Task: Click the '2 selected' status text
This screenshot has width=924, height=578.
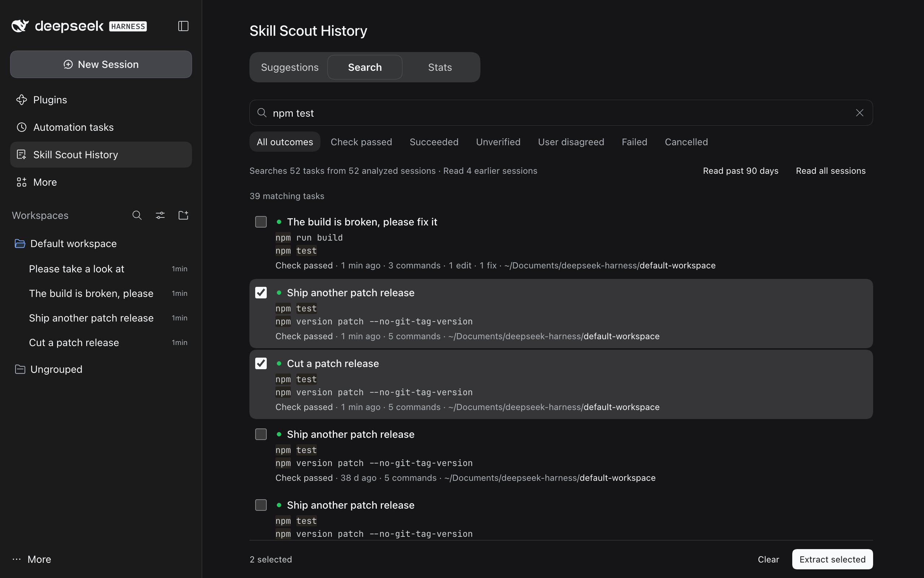Action: (271, 559)
